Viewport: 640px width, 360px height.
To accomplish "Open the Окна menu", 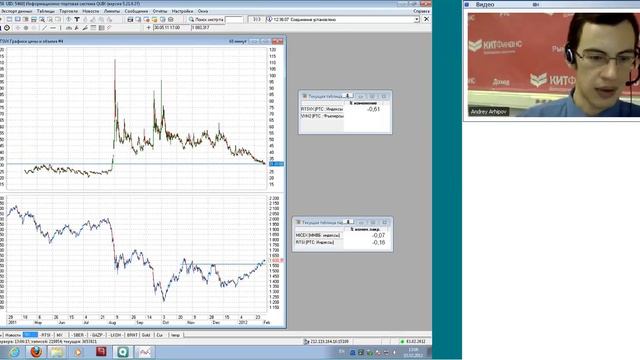I will tap(203, 11).
